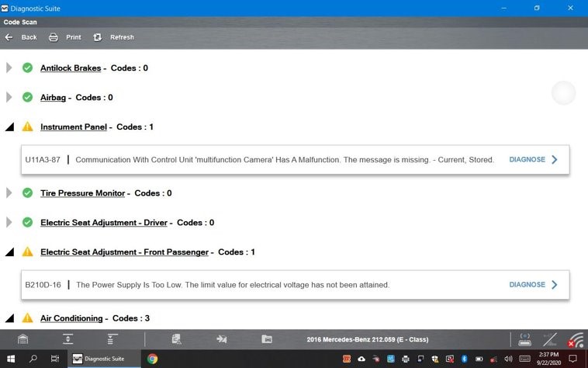588x368 pixels.
Task: Open Electric Seat Adjustment - Driver link
Action: click(103, 223)
